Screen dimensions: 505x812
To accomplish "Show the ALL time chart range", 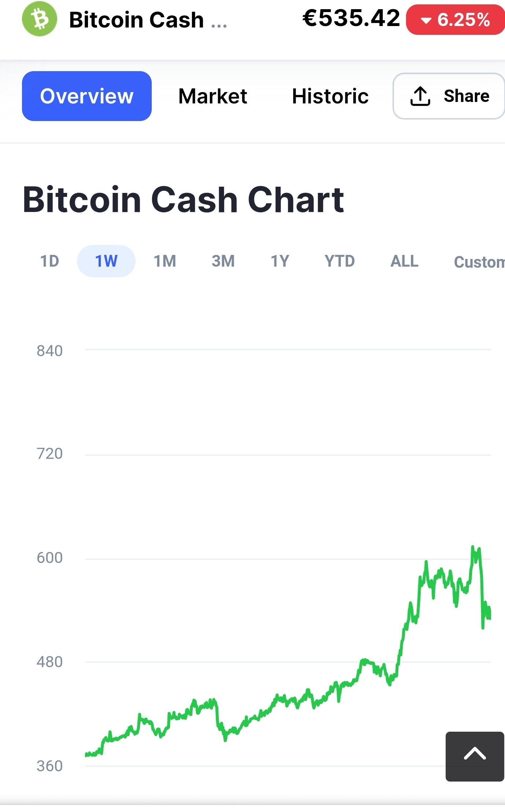I will (404, 261).
